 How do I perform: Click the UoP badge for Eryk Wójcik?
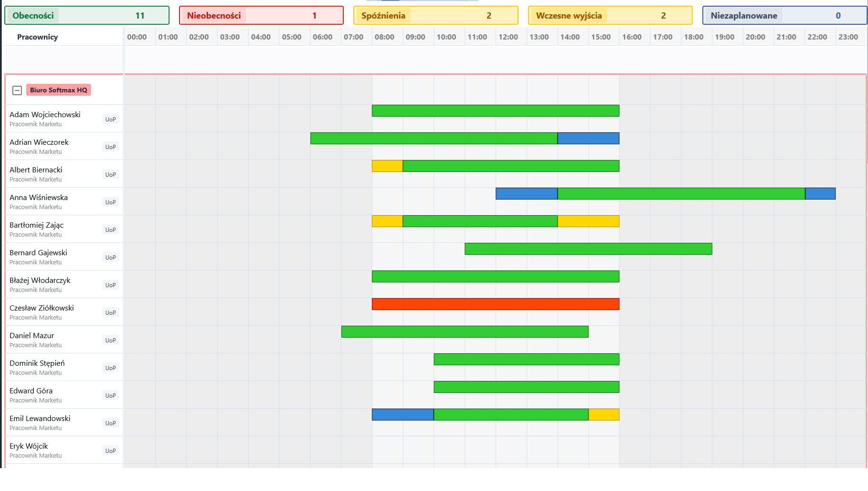coord(110,451)
